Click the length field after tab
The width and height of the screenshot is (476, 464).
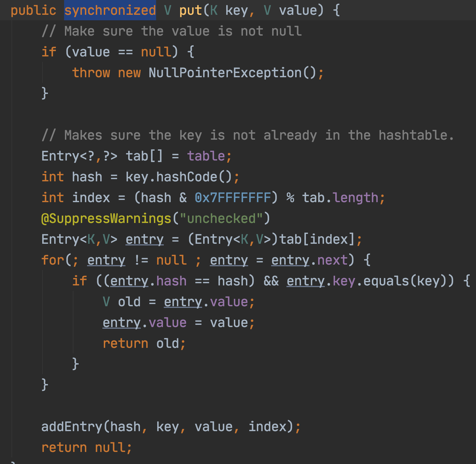[x=356, y=198]
